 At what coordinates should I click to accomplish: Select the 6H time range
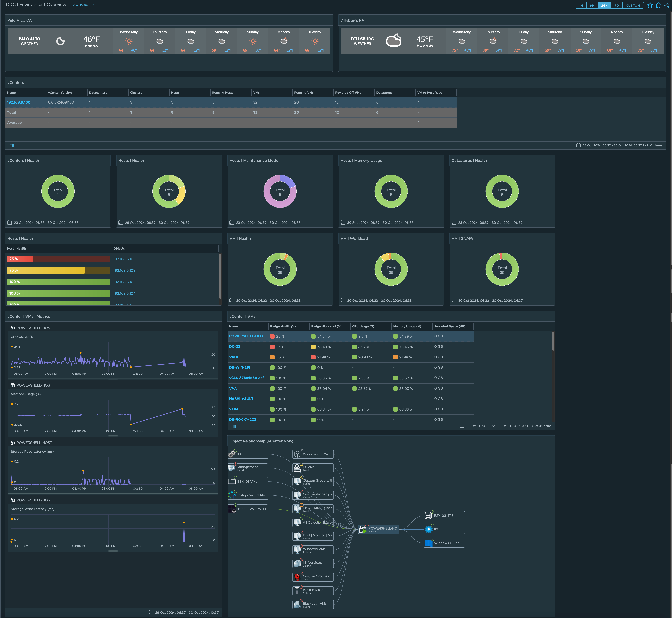tap(592, 5)
